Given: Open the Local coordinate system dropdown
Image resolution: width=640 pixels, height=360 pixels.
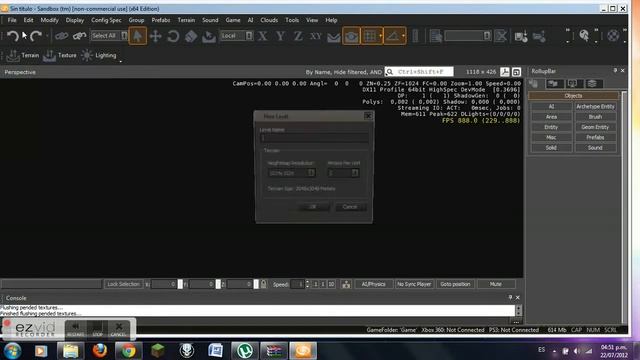Looking at the screenshot, I should click(236, 36).
